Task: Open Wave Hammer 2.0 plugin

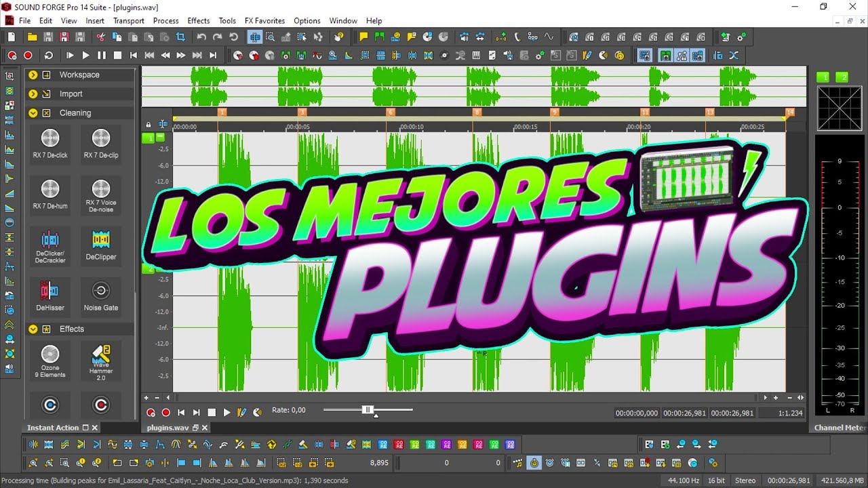Action: [x=101, y=362]
